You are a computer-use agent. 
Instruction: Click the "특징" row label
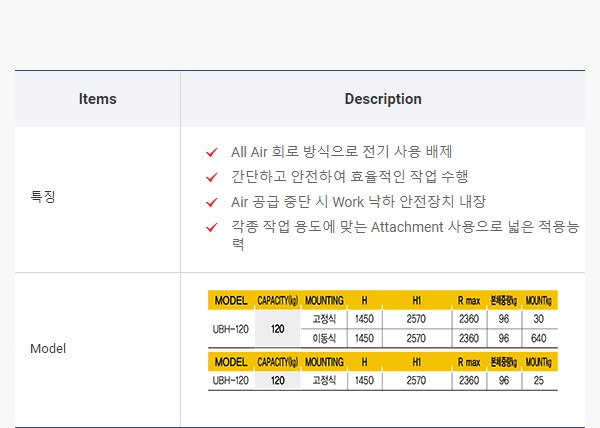(x=43, y=197)
